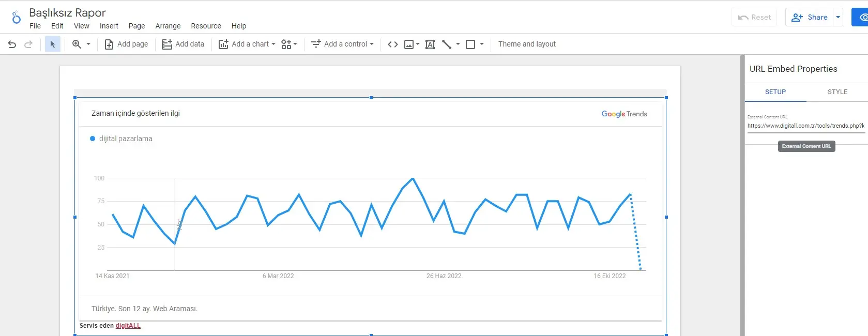Image resolution: width=868 pixels, height=336 pixels.
Task: Open the Arrange menu
Action: (x=168, y=26)
